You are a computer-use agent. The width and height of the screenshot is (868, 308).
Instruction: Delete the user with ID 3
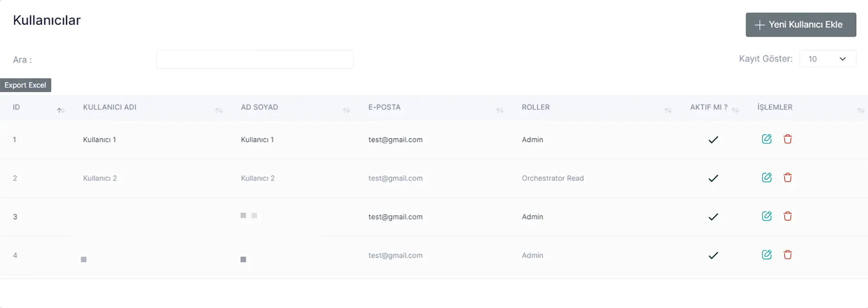(788, 216)
